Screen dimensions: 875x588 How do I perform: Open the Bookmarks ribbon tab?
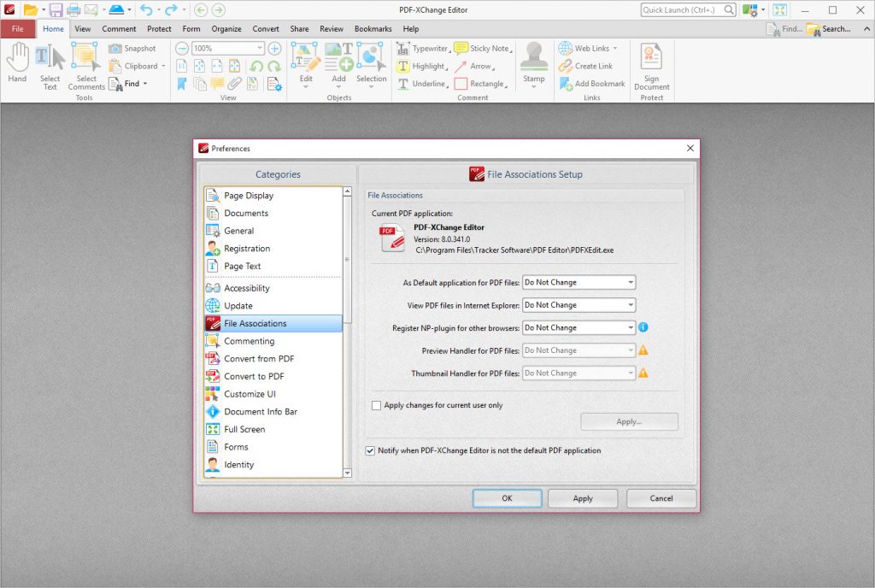(373, 29)
